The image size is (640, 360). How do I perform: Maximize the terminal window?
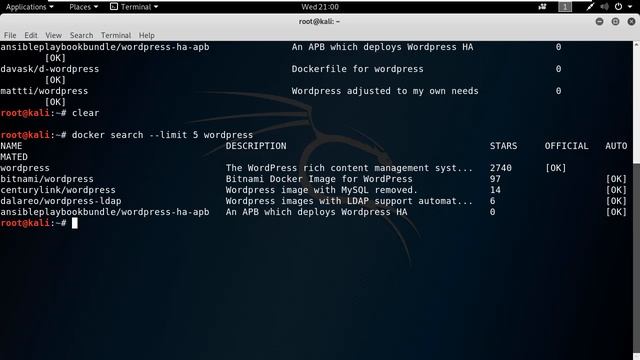(615, 22)
